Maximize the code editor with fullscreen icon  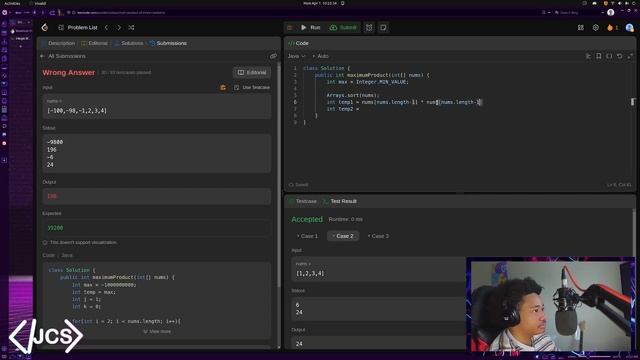tap(630, 56)
